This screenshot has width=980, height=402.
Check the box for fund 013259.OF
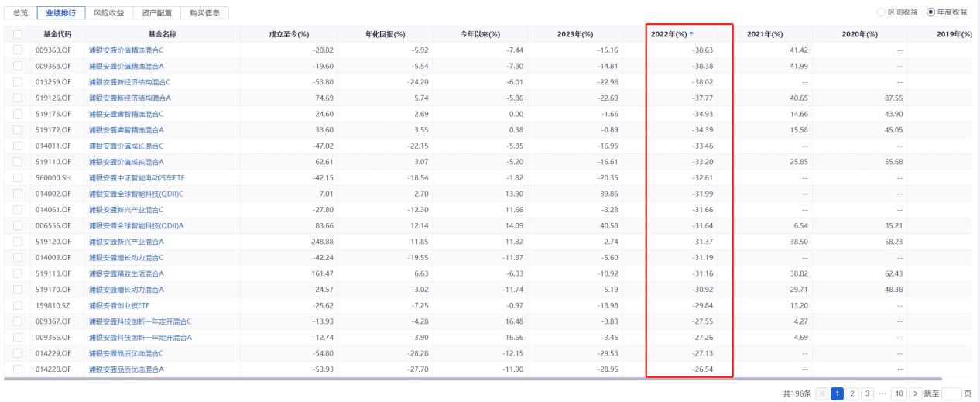pyautogui.click(x=17, y=81)
